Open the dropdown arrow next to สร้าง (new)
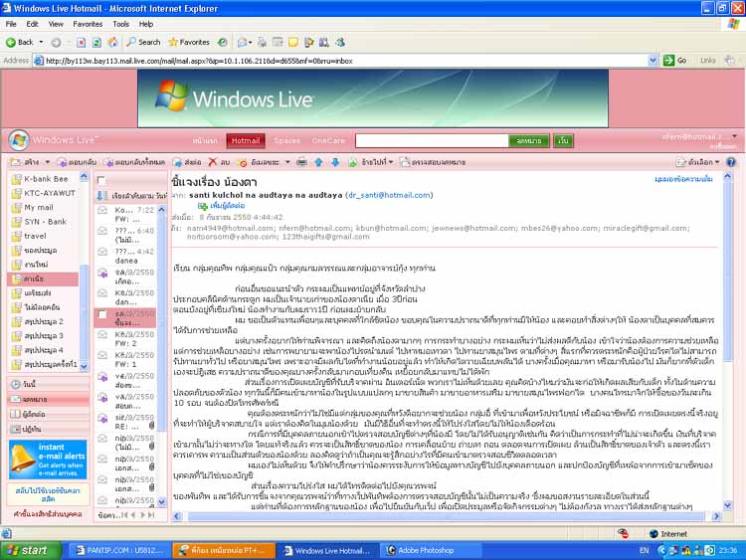 pyautogui.click(x=47, y=162)
